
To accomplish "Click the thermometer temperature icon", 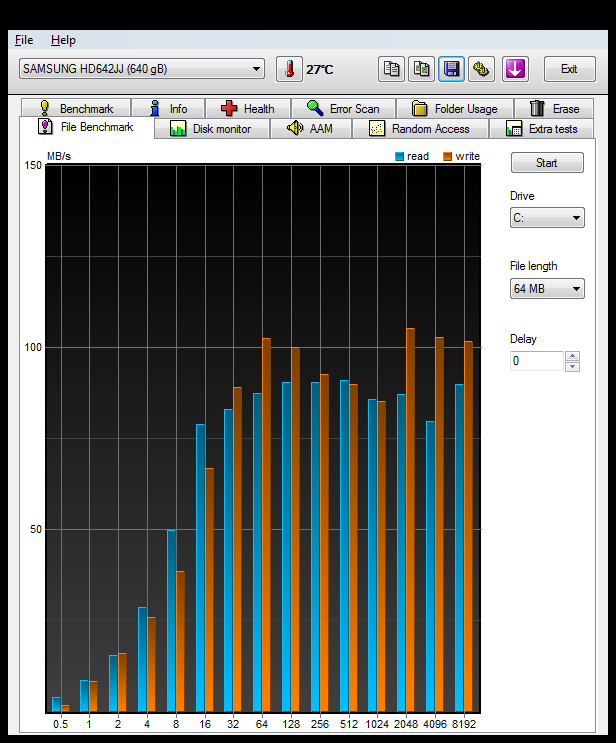I will pyautogui.click(x=290, y=69).
